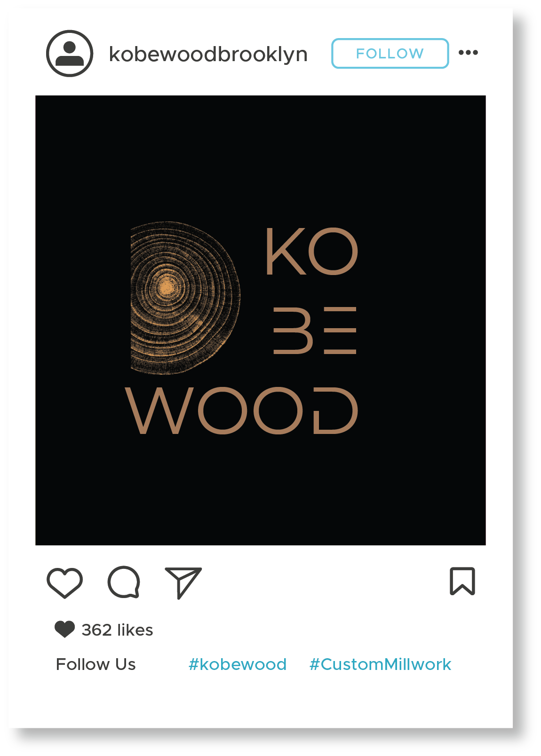Viewport: 541px width, 756px height.
Task: Save the post with the bookmark icon
Action: click(x=462, y=581)
